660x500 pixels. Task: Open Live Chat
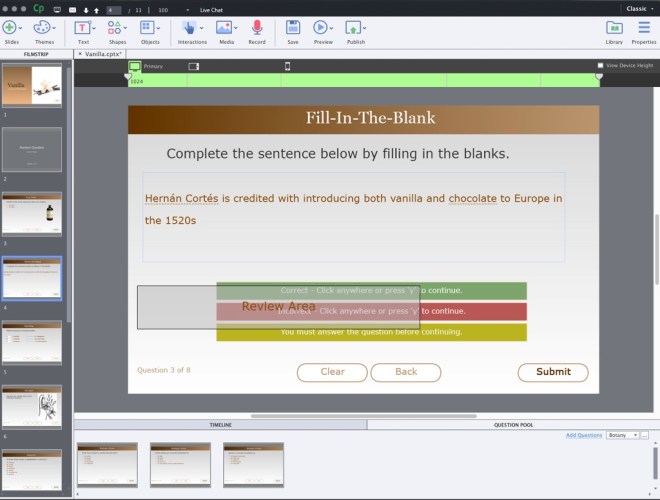tap(211, 10)
